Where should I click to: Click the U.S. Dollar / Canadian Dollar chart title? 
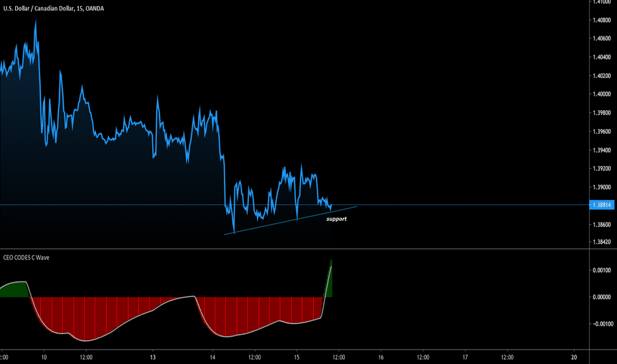(54, 8)
